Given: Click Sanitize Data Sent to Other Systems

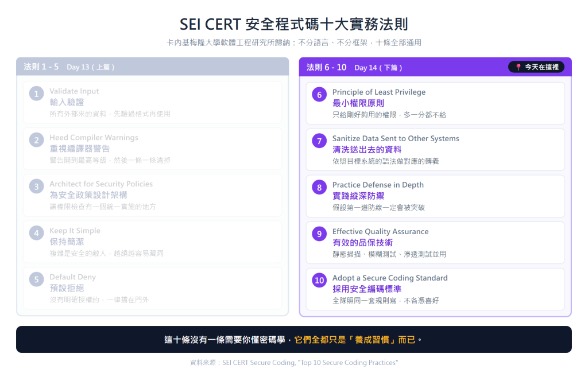Looking at the screenshot, I should (396, 139).
